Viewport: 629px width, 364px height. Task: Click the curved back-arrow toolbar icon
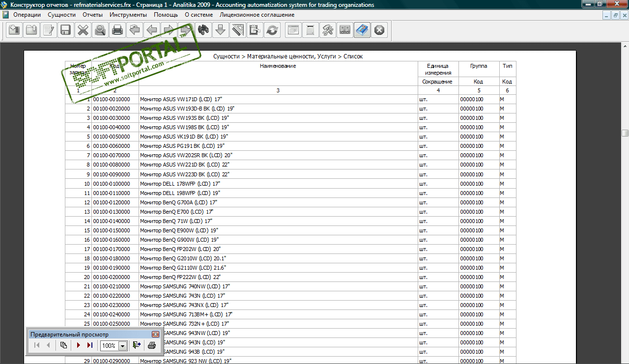pos(134,30)
